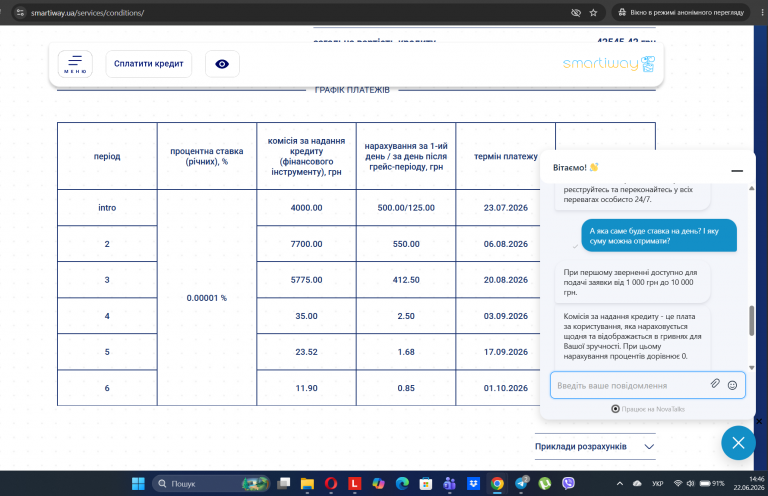Click the 500.00/125.00 accrual cell

coord(406,208)
